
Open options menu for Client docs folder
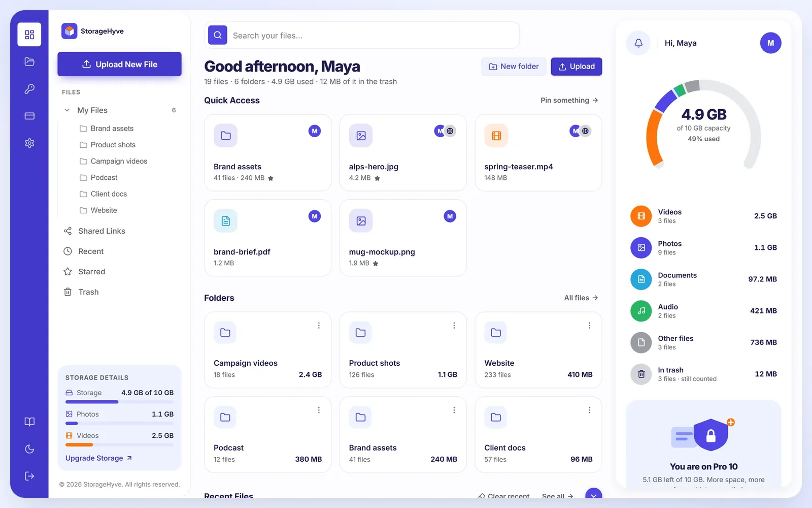tap(589, 410)
